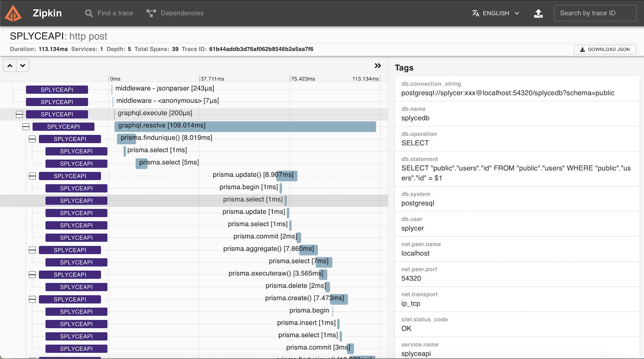The image size is (644, 359).
Task: Click the Zipkin logo icon
Action: tap(13, 13)
